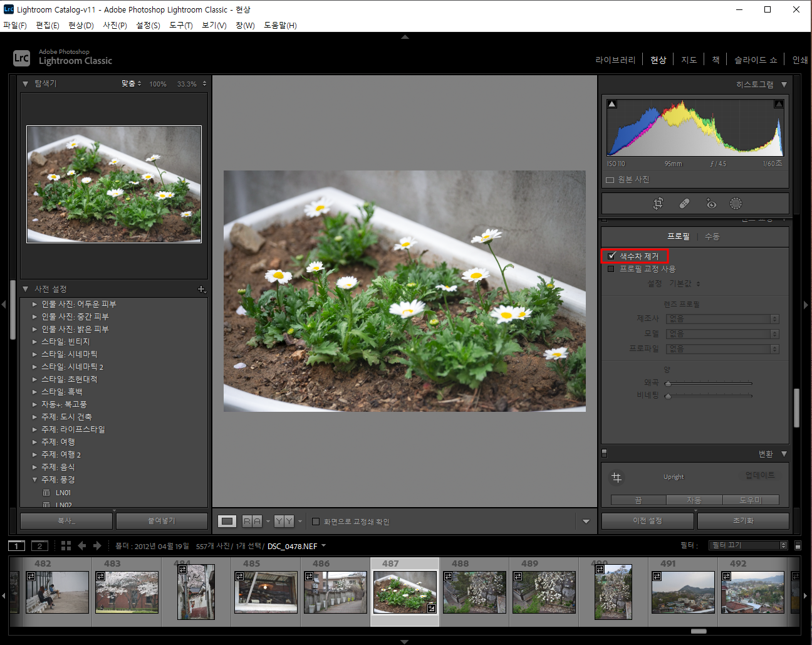Select main window display button 1
This screenshot has height=645, width=812.
coord(16,546)
